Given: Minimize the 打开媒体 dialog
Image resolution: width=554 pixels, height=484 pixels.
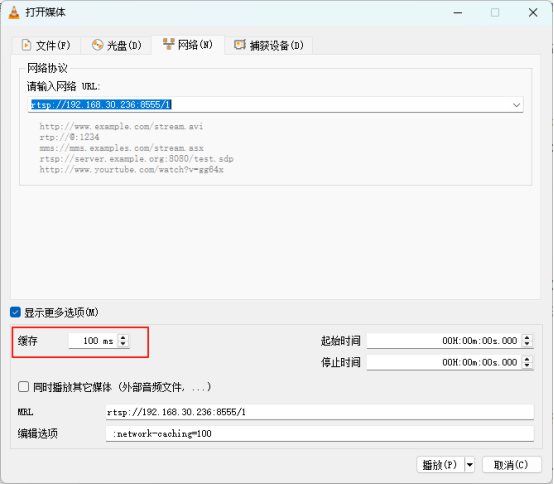Looking at the screenshot, I should [x=458, y=13].
